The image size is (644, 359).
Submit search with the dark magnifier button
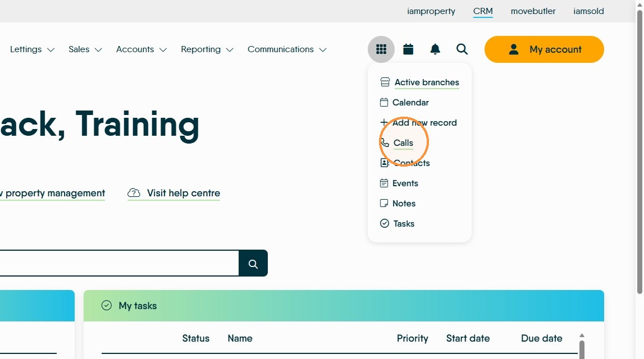[x=253, y=263]
